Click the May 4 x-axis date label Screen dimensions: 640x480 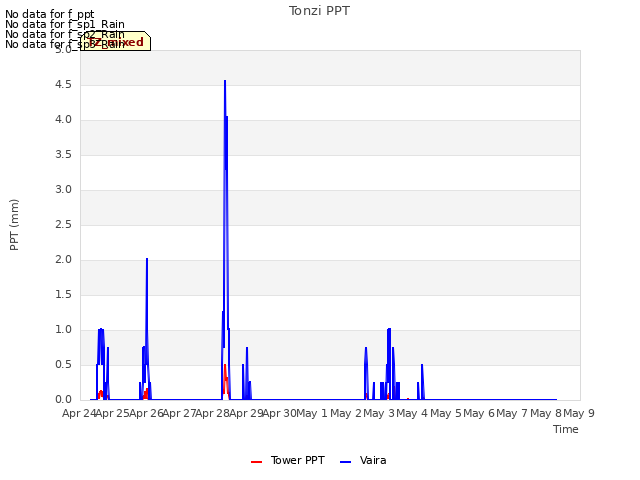(412, 413)
